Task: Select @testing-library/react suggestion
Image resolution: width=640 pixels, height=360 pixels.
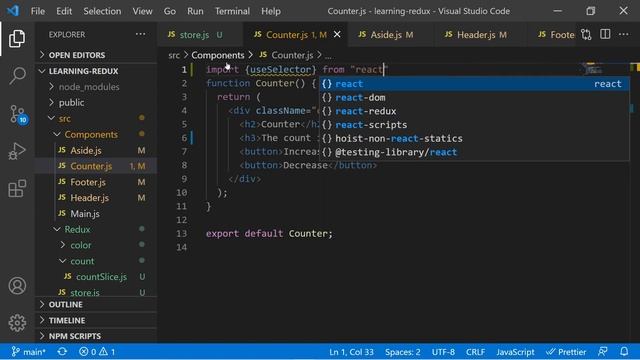Action: click(474, 152)
